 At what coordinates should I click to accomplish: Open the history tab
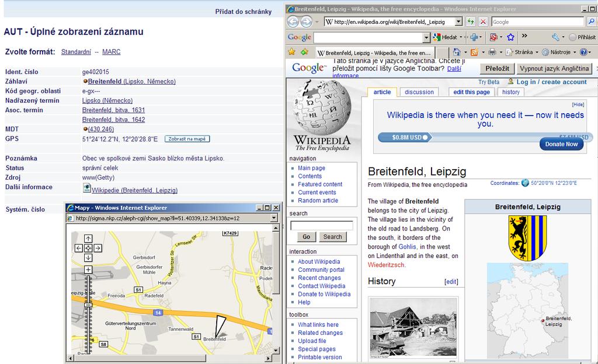(x=510, y=92)
